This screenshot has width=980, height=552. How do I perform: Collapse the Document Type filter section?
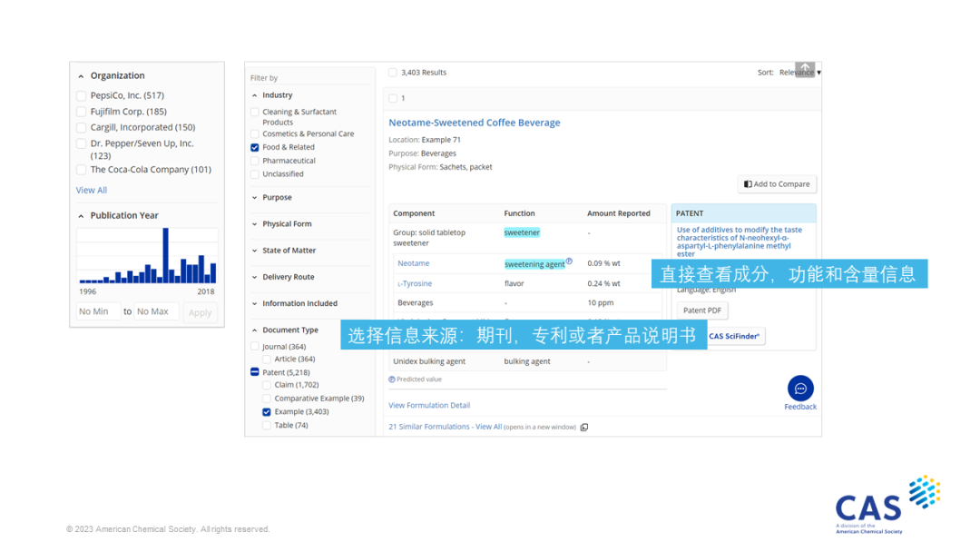pyautogui.click(x=254, y=330)
